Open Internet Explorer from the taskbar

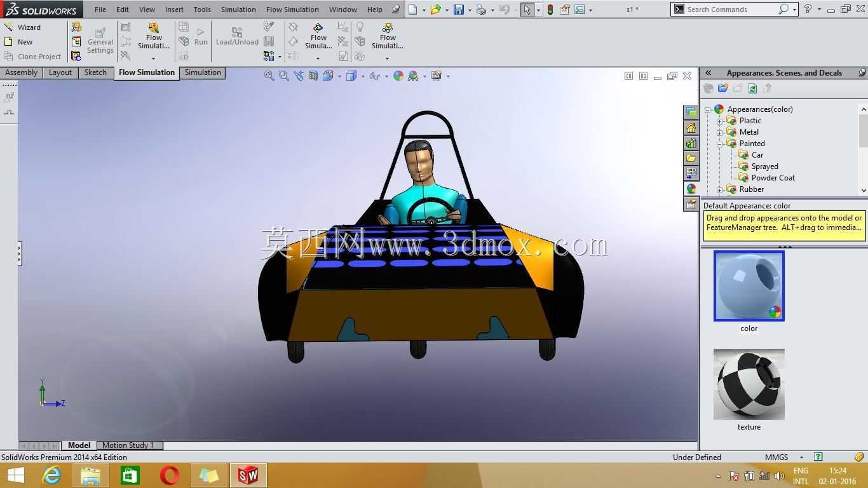[51, 475]
